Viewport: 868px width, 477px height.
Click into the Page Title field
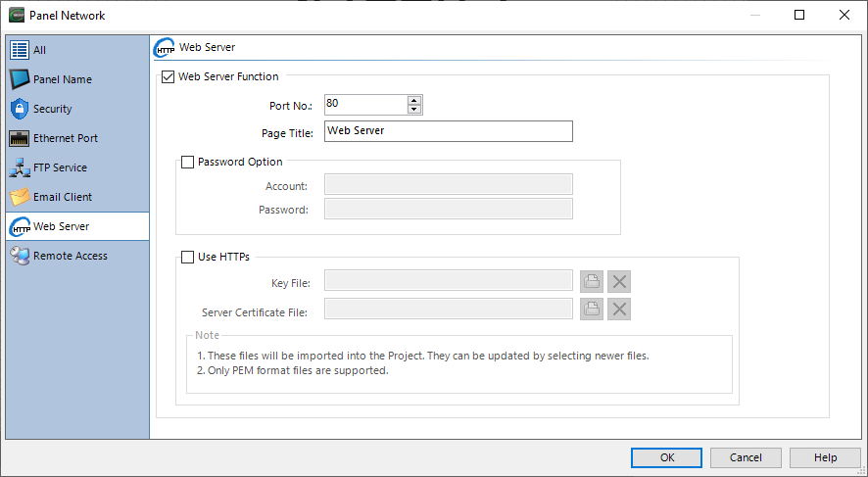point(448,131)
